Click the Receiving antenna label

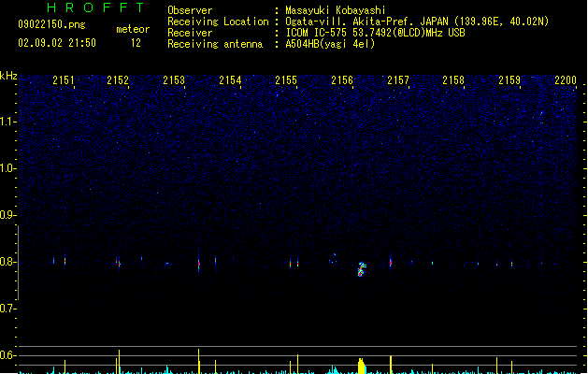tap(215, 44)
